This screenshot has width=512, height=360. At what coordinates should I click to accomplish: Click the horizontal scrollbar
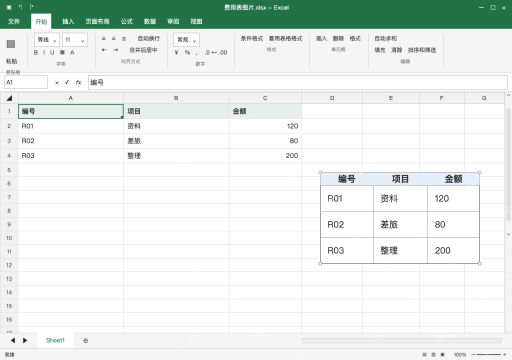coord(402,340)
